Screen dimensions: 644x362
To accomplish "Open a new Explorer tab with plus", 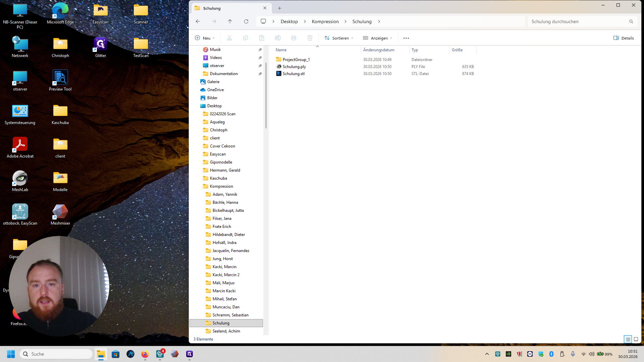I will click(279, 8).
